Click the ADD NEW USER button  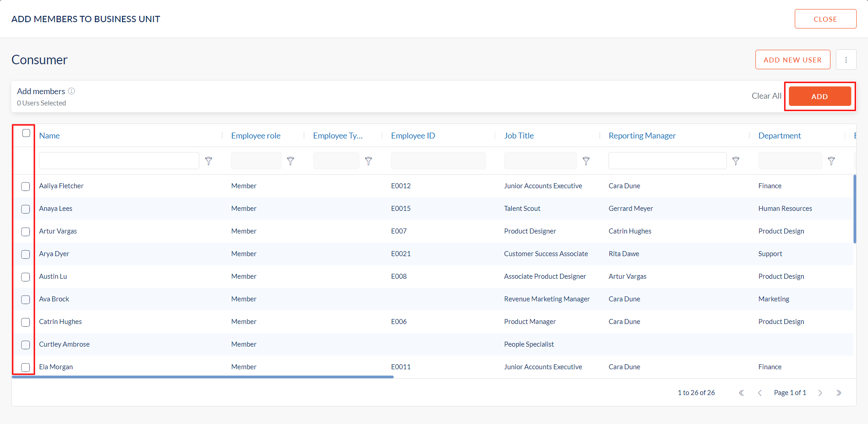[793, 60]
